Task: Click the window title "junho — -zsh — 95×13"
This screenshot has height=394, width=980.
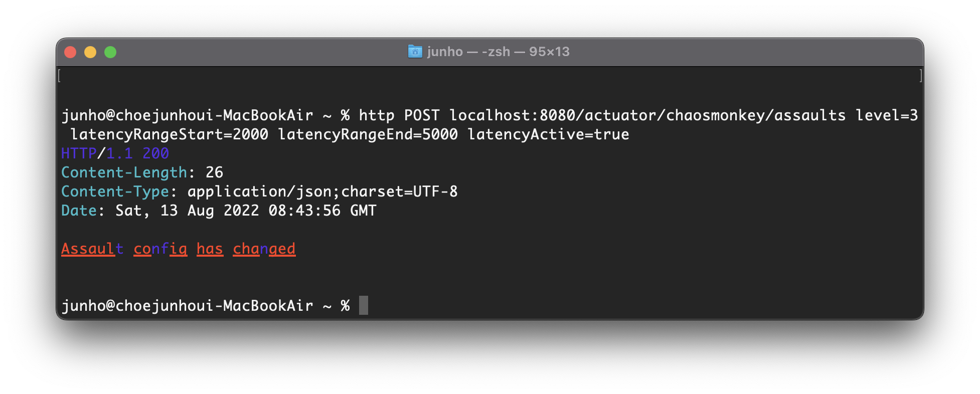Action: pos(498,52)
